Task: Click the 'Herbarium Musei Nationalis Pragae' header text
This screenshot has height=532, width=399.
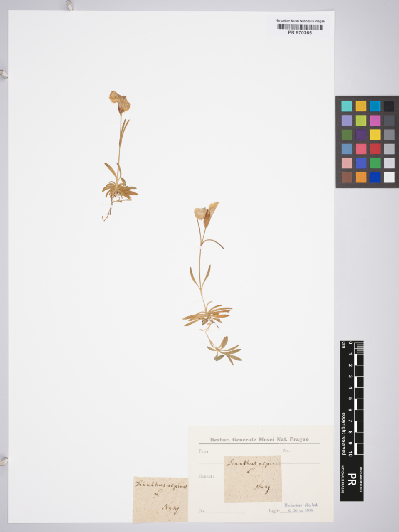Action: [x=300, y=21]
